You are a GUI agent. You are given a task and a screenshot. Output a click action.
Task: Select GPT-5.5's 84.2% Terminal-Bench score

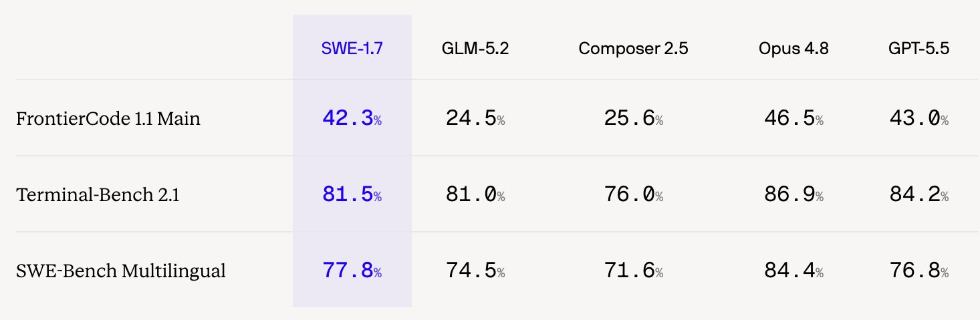click(x=919, y=195)
